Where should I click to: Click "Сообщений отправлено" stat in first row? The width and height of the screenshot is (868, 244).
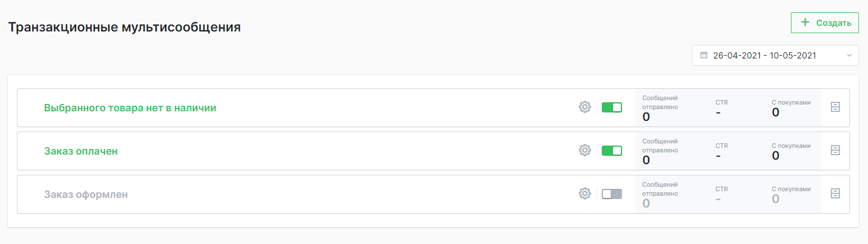(660, 108)
